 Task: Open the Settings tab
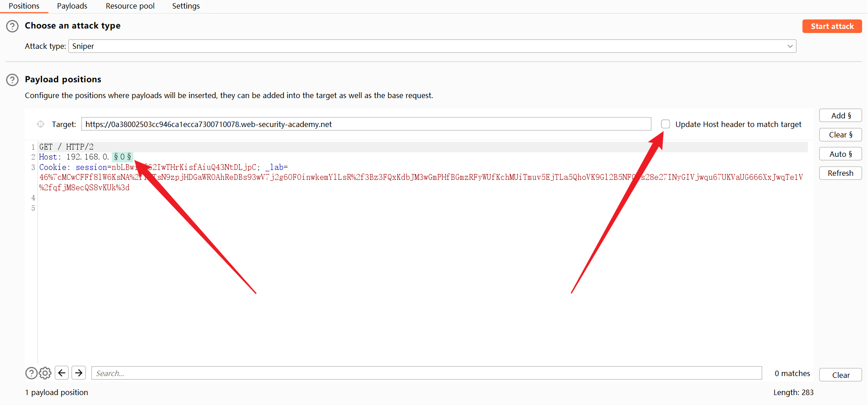pos(186,6)
